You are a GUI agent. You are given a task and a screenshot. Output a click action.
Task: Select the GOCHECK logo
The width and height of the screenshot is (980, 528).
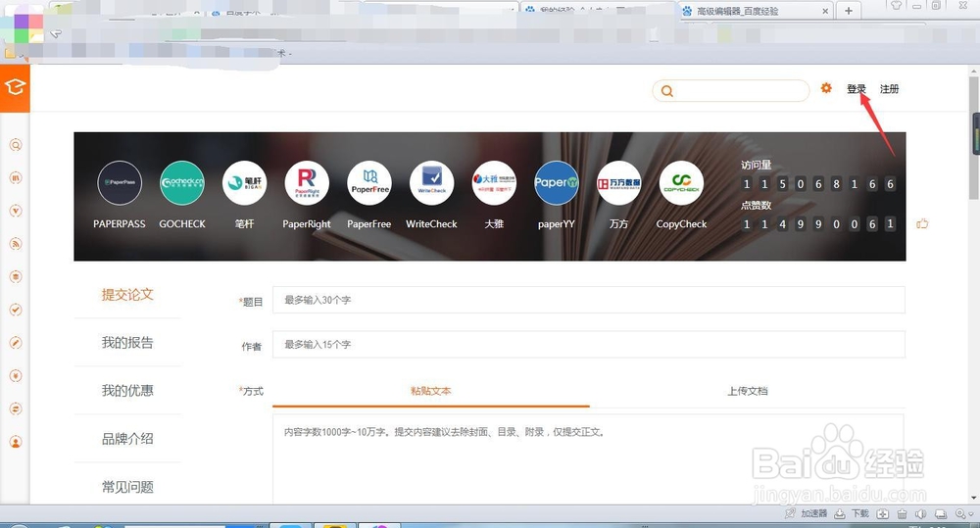182,183
